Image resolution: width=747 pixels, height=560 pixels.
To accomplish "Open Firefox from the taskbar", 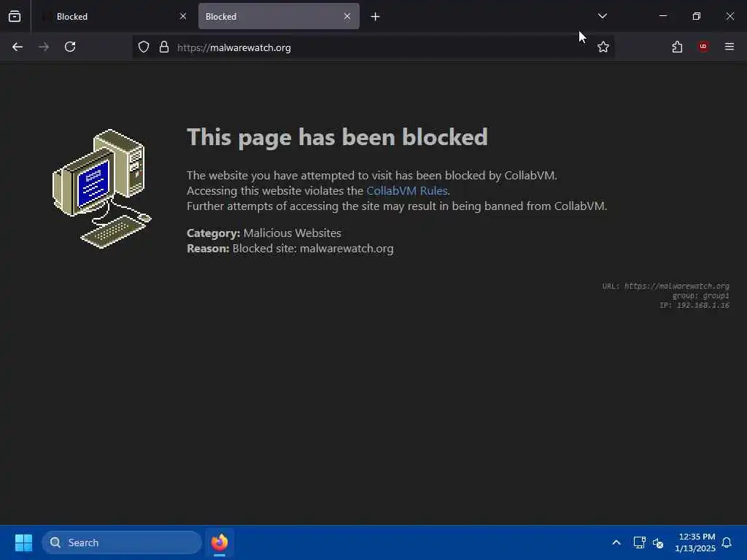I will tap(220, 542).
